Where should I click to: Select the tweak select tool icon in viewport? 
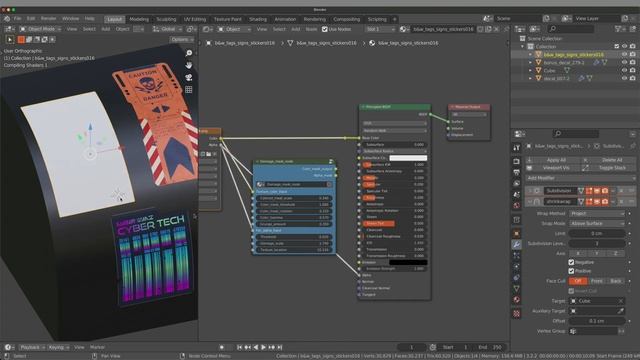[10, 40]
